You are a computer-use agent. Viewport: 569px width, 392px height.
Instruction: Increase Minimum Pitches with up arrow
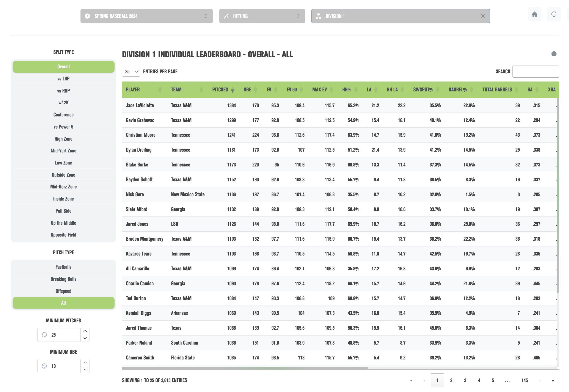(85, 331)
